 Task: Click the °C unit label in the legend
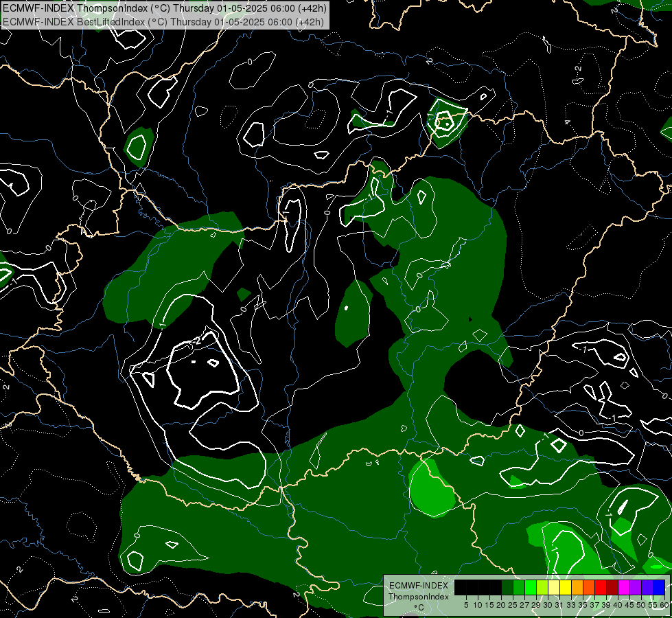419,608
